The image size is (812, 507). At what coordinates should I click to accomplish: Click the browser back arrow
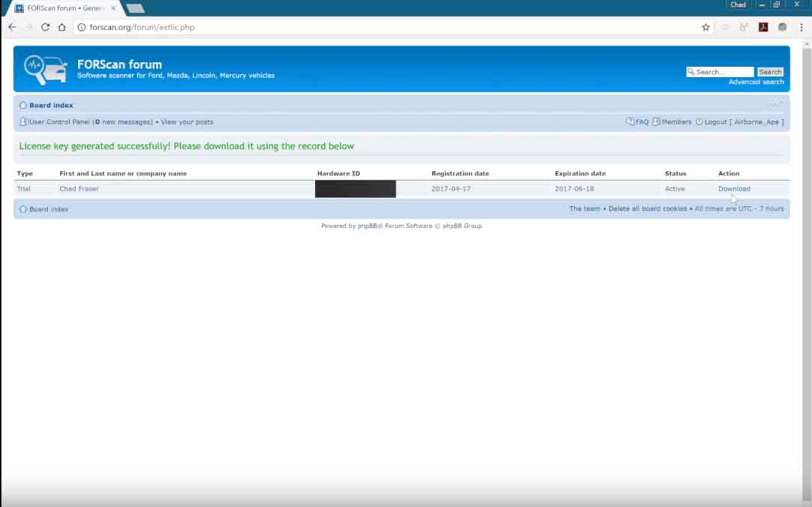click(12, 27)
